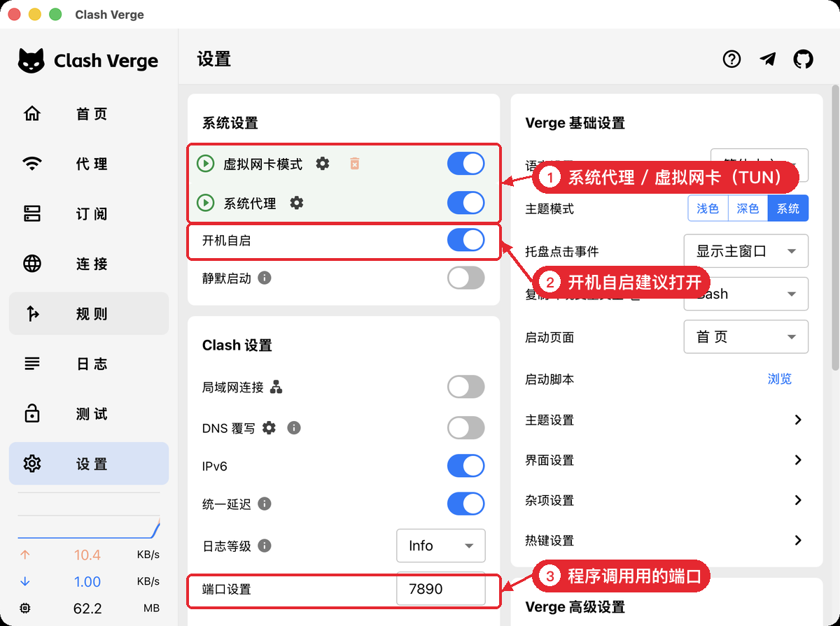Open the 订阅 sidebar page
This screenshot has width=840, height=626.
click(x=89, y=214)
